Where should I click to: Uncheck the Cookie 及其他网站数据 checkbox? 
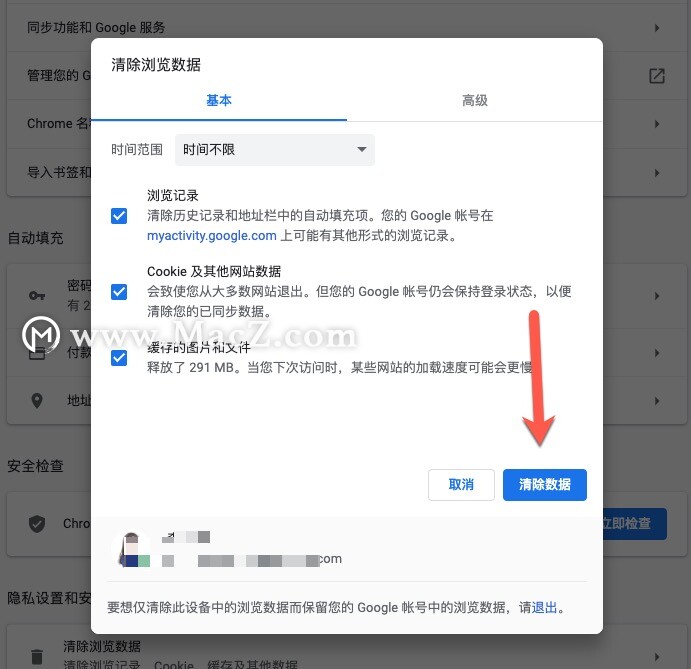coord(119,292)
